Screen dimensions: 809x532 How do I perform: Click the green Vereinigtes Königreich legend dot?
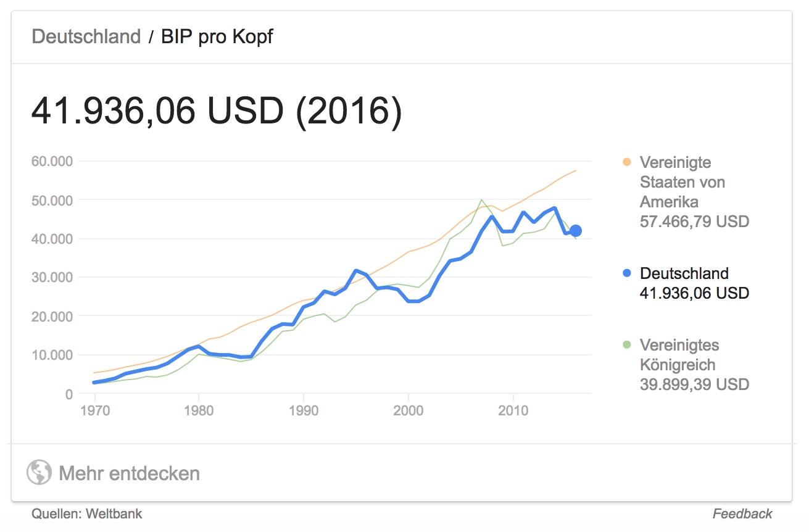[x=627, y=345]
